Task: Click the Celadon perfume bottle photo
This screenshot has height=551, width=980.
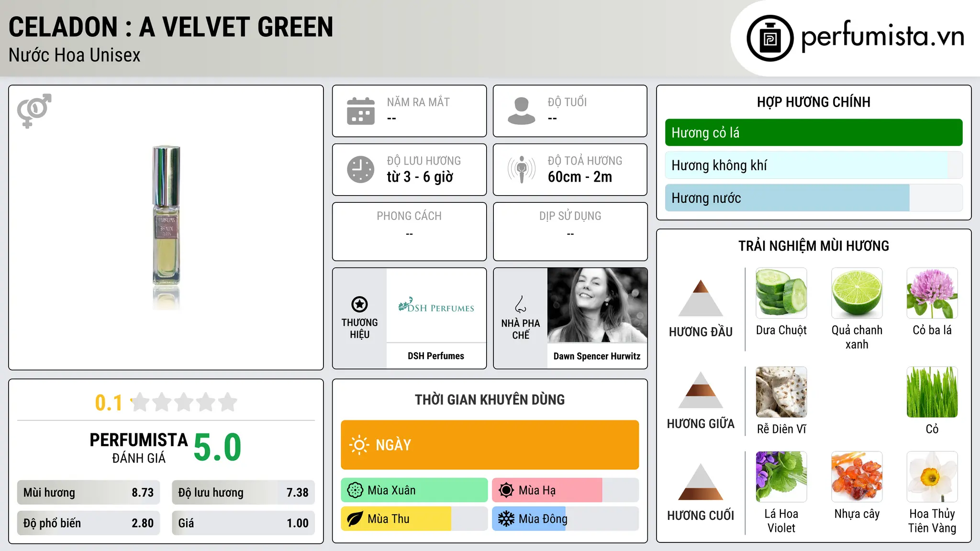Action: [166, 227]
